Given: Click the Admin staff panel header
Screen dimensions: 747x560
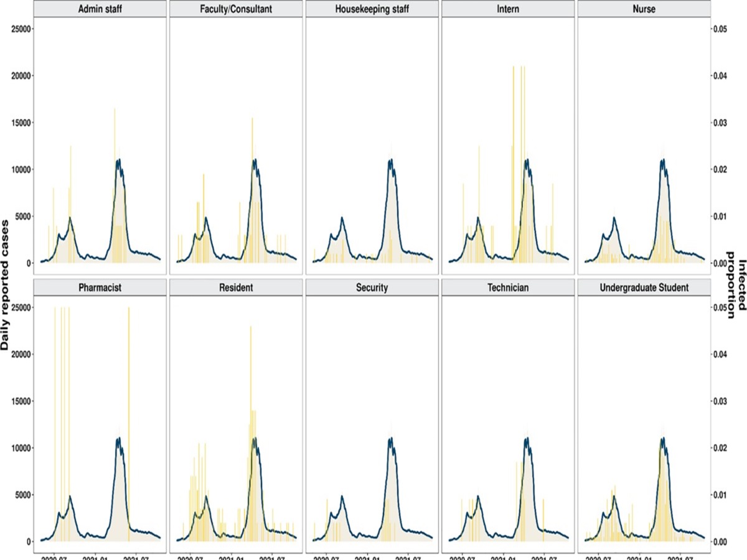Looking at the screenshot, I should (x=100, y=9).
